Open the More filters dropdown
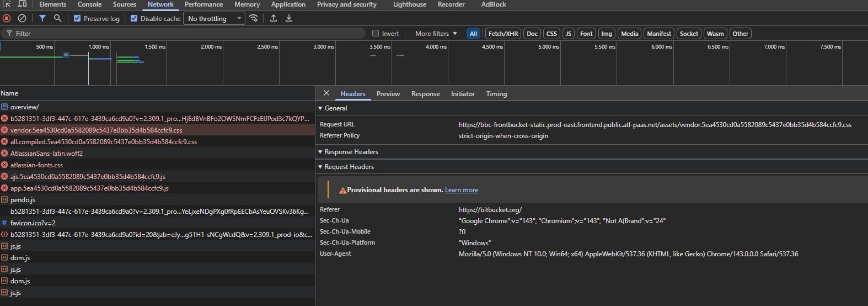 point(436,33)
